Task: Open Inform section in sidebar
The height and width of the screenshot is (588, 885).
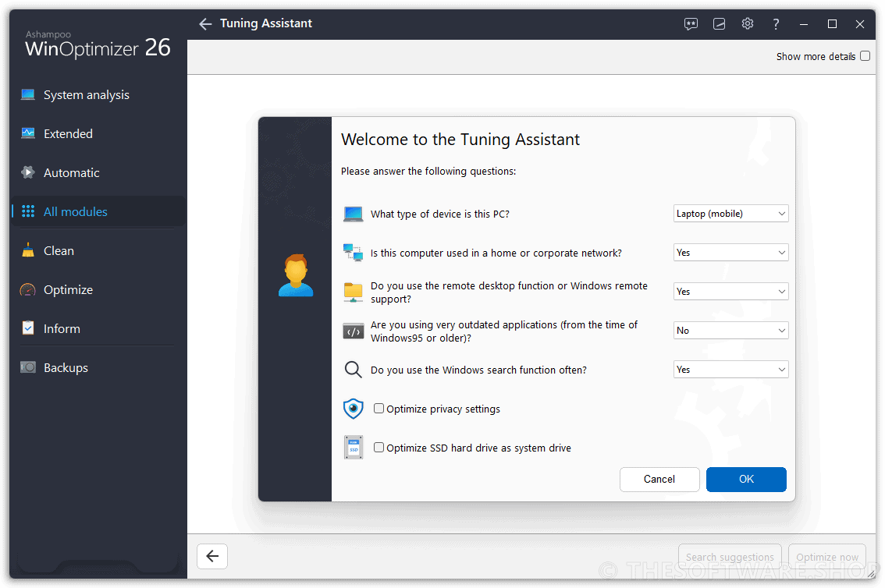Action: [98, 328]
